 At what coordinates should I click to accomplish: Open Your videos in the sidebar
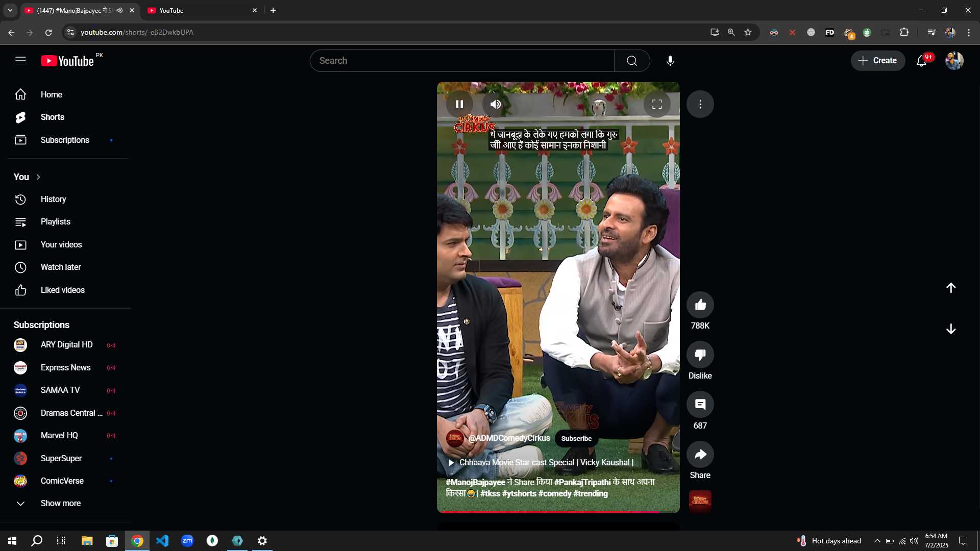(x=65, y=245)
